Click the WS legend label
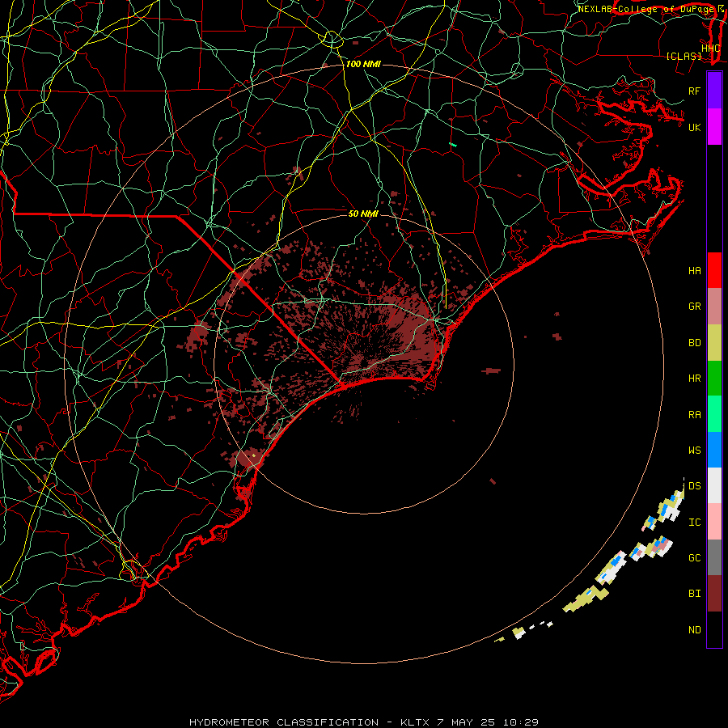Screen dimensions: 728x728 695,450
